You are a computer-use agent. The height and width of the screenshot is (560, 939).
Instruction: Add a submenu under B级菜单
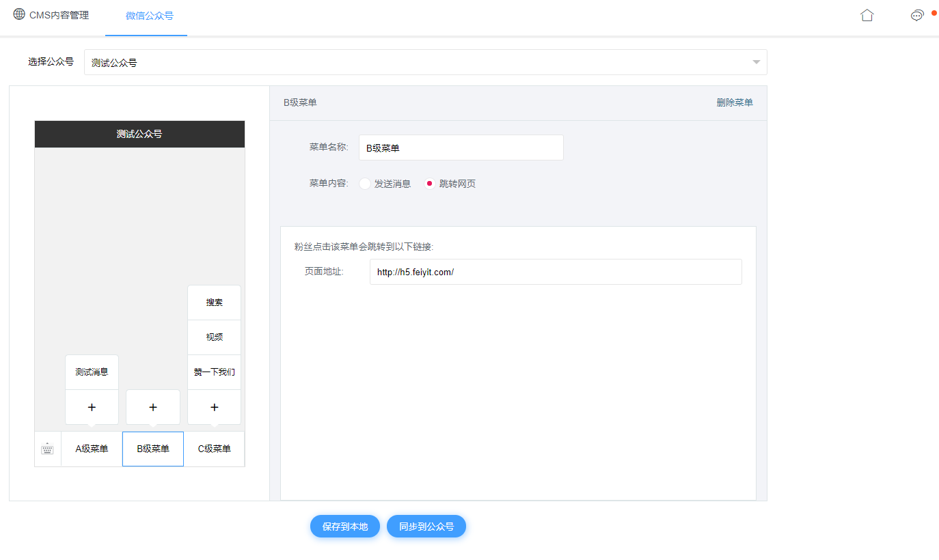[153, 407]
